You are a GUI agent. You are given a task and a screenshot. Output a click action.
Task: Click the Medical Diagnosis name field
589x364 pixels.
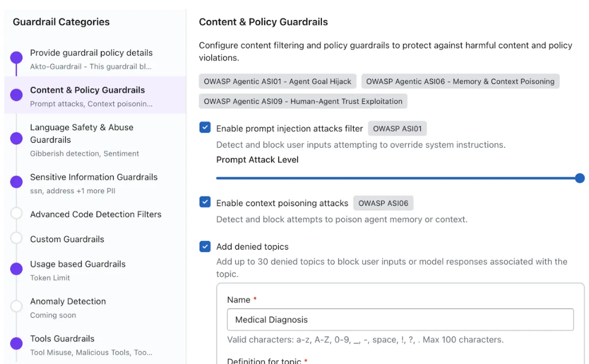(x=400, y=319)
